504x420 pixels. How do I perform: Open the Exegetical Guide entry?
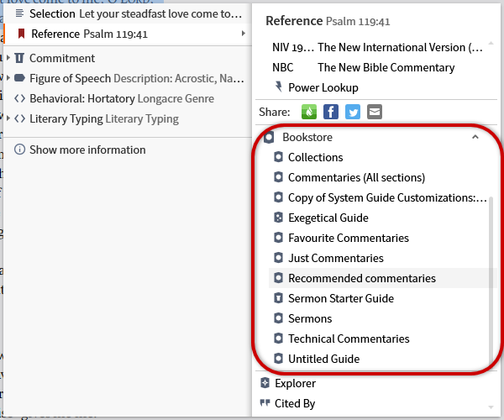(x=328, y=218)
